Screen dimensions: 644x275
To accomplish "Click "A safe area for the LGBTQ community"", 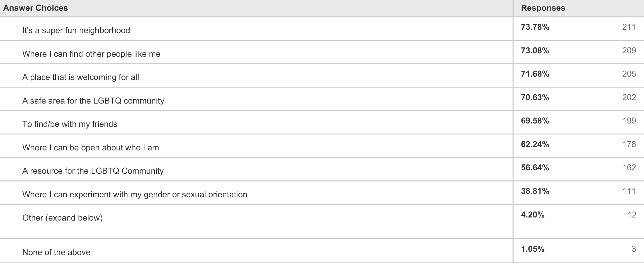I will (x=93, y=101).
